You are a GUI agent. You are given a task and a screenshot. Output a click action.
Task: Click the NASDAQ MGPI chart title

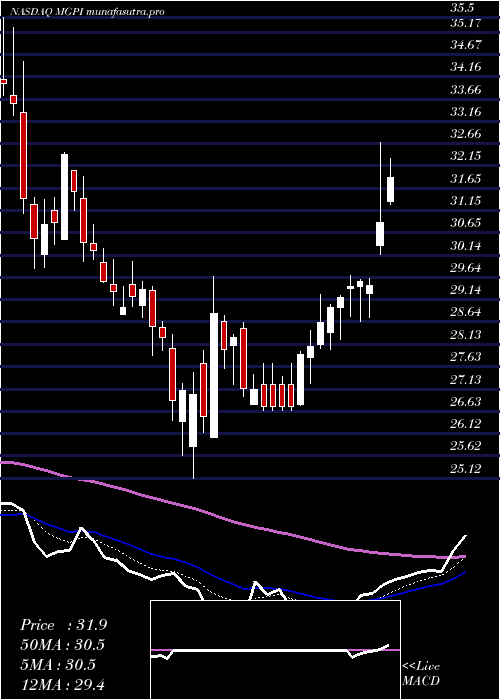pyautogui.click(x=86, y=12)
